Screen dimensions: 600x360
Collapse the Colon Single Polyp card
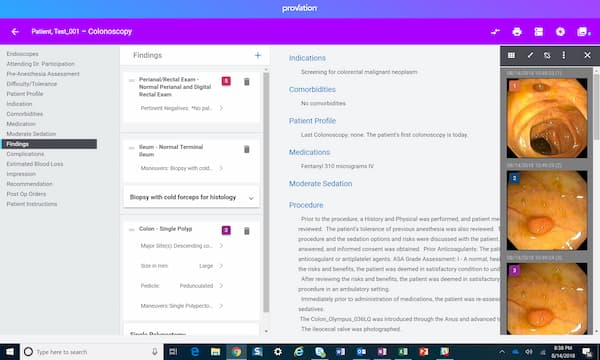click(132, 230)
